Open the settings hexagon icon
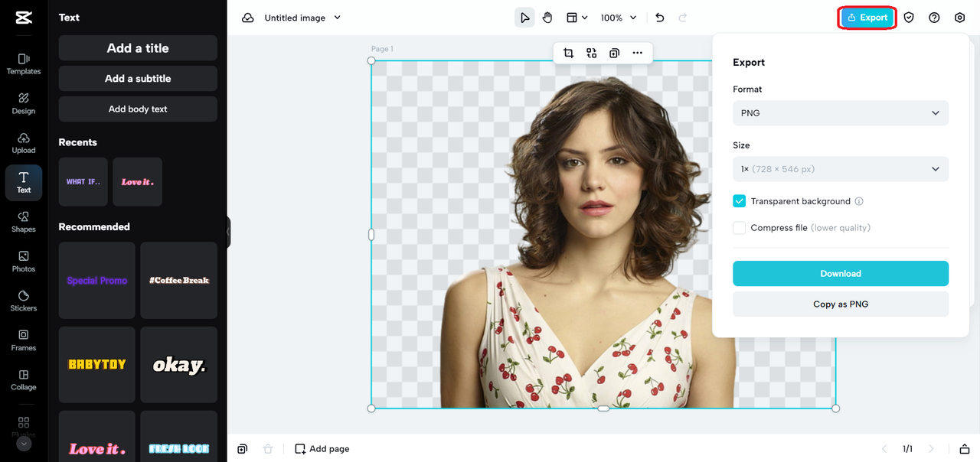This screenshot has height=462, width=980. [x=959, y=18]
